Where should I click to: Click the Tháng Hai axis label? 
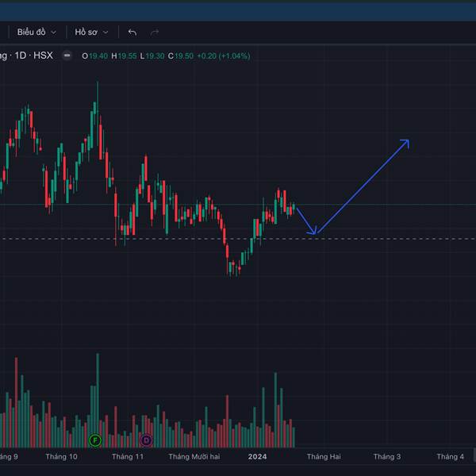click(324, 457)
